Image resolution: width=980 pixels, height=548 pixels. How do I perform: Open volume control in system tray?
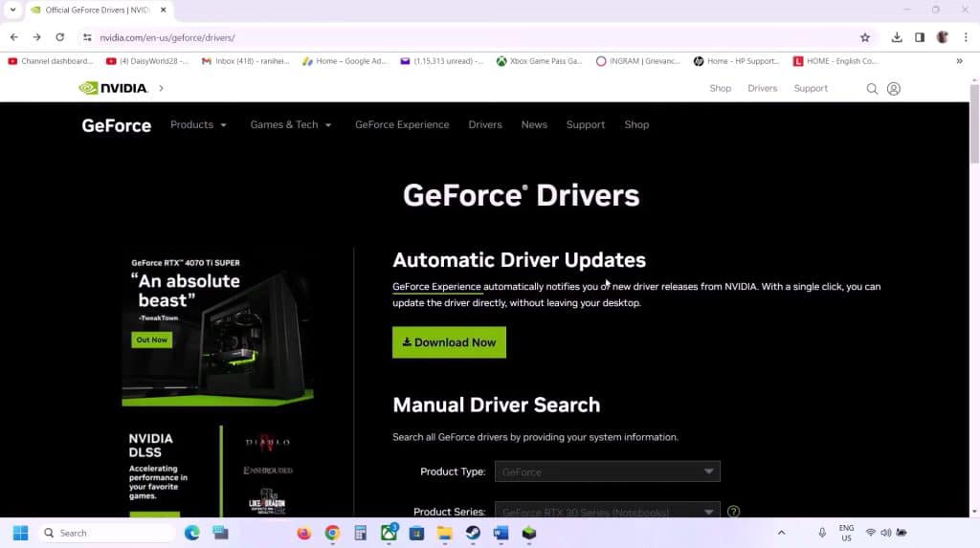coord(885,533)
